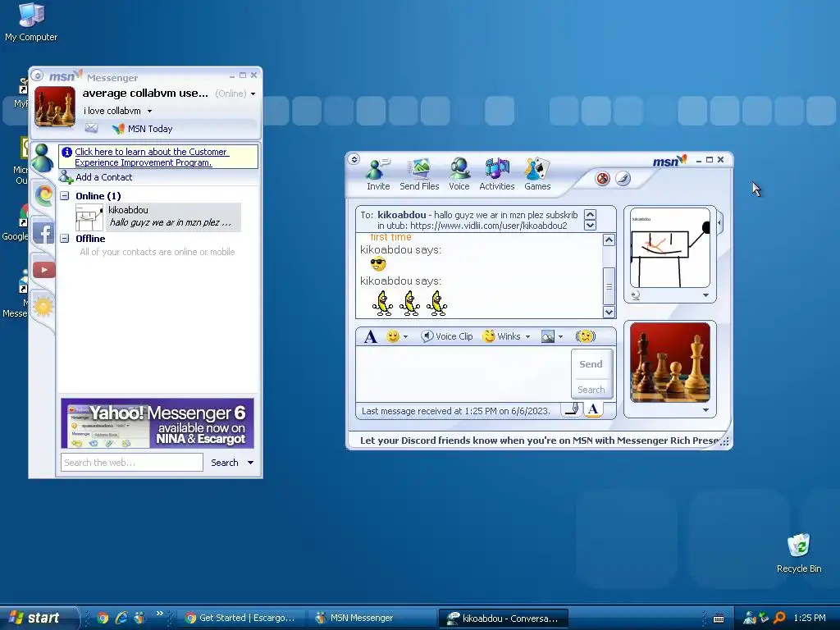Click the Discord Rich Presence banner text

tap(538, 441)
